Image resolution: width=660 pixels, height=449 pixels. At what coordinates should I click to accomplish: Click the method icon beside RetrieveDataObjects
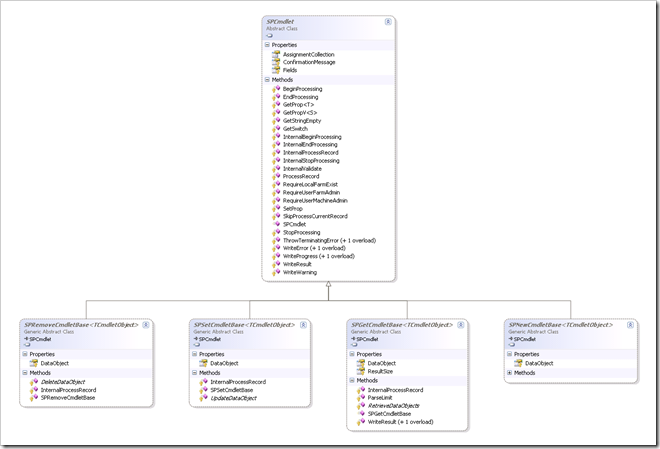click(x=361, y=406)
